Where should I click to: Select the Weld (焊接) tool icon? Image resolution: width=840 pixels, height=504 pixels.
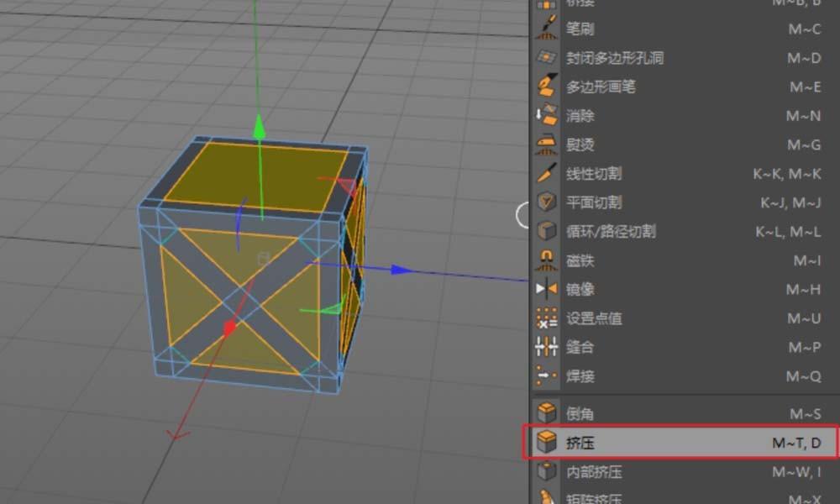[548, 376]
